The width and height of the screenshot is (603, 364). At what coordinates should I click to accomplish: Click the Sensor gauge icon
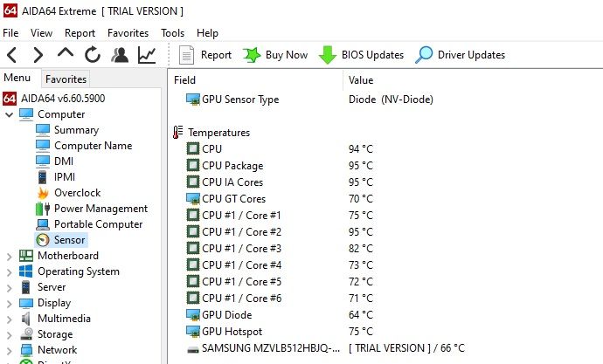click(43, 240)
